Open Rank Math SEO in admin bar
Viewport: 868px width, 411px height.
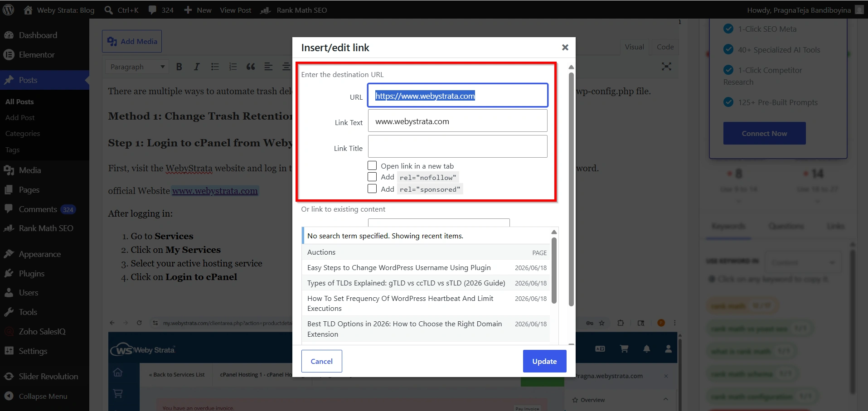pyautogui.click(x=293, y=10)
